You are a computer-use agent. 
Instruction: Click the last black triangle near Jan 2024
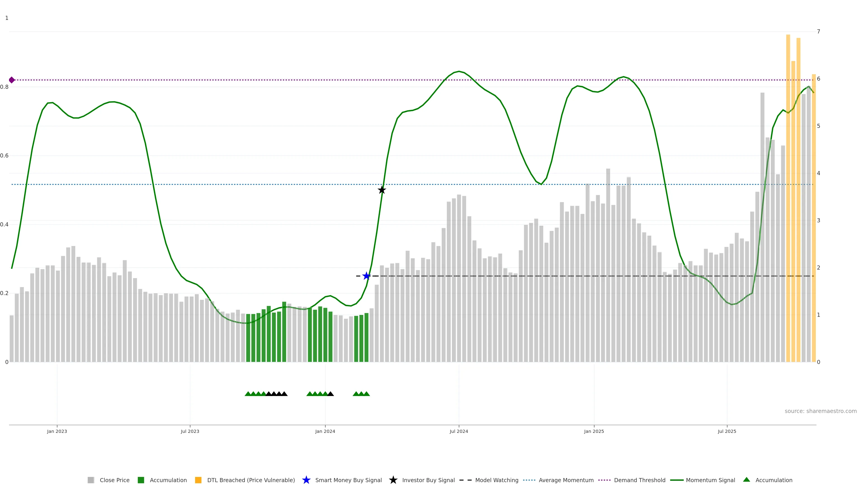[330, 394]
